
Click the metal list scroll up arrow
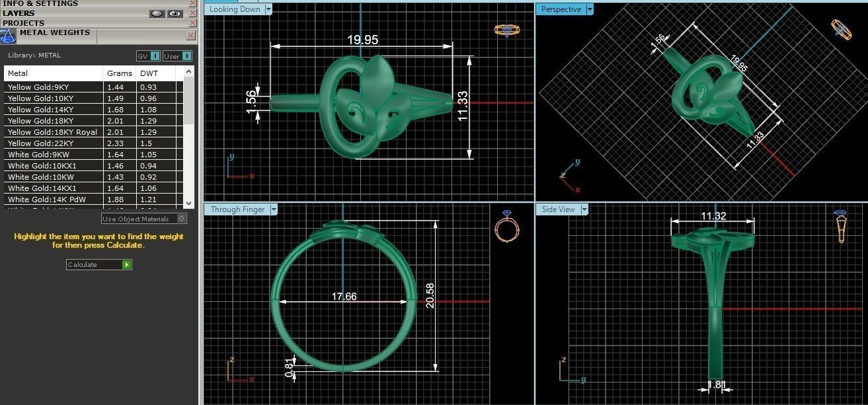click(189, 71)
